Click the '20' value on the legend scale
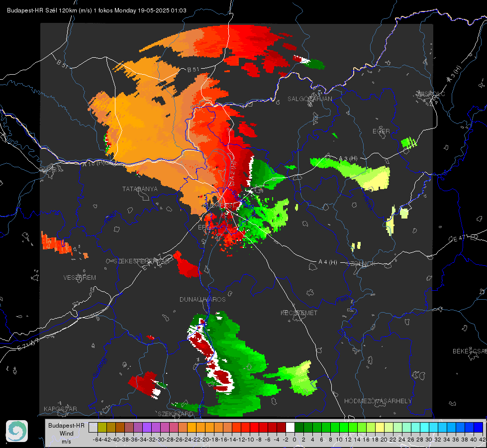 point(384,440)
